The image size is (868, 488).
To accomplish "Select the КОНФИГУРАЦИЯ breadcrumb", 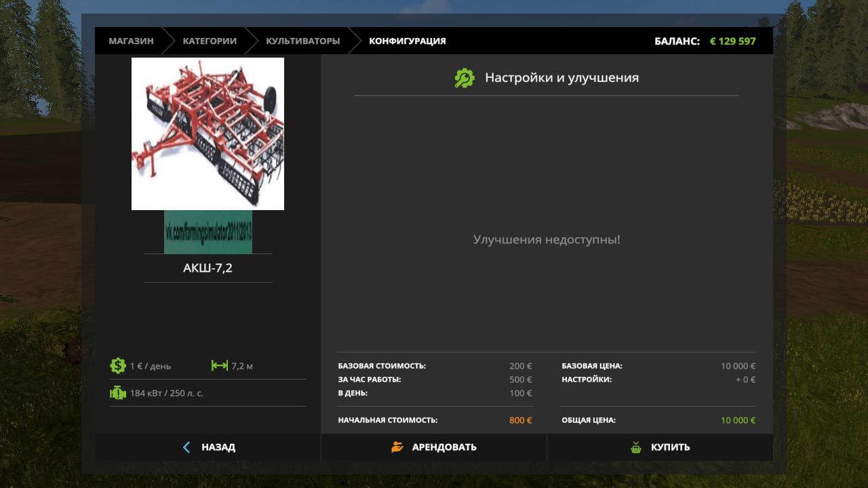I will coord(407,41).
